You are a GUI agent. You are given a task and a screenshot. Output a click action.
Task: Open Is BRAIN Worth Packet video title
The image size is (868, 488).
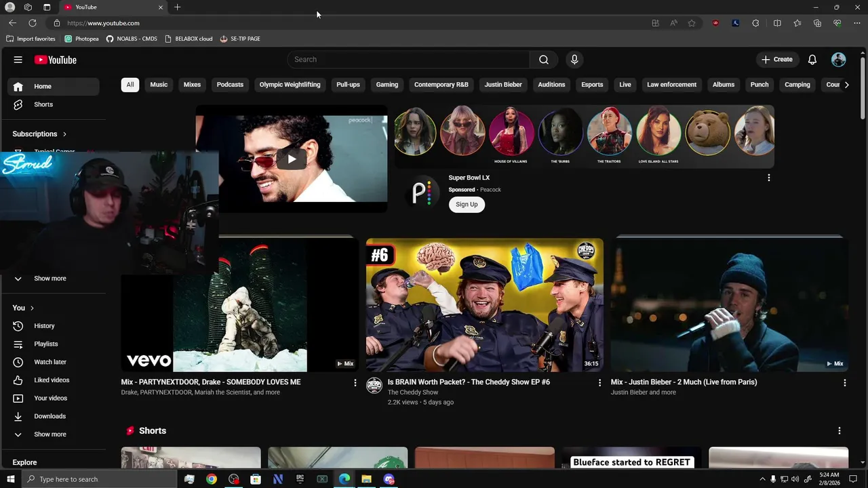click(x=469, y=382)
